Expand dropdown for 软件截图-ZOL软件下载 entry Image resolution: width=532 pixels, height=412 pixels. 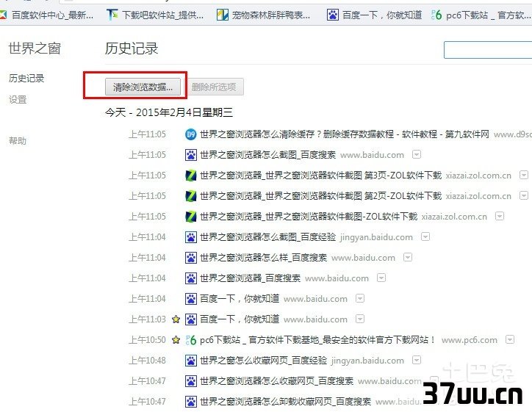[500, 216]
